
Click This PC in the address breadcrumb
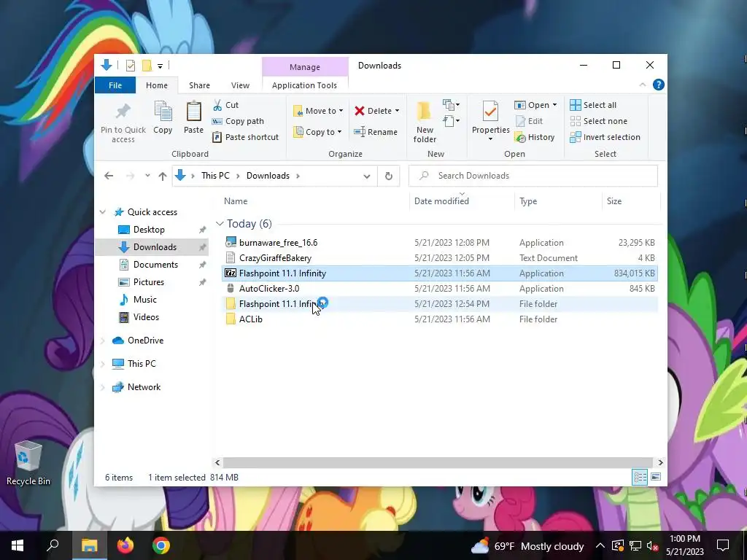[215, 176]
